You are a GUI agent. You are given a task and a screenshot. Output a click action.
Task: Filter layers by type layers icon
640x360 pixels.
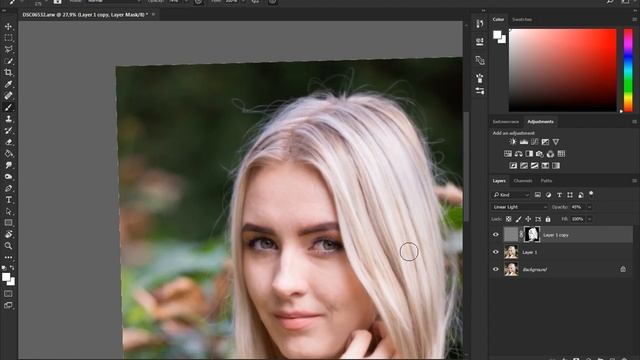(559, 195)
